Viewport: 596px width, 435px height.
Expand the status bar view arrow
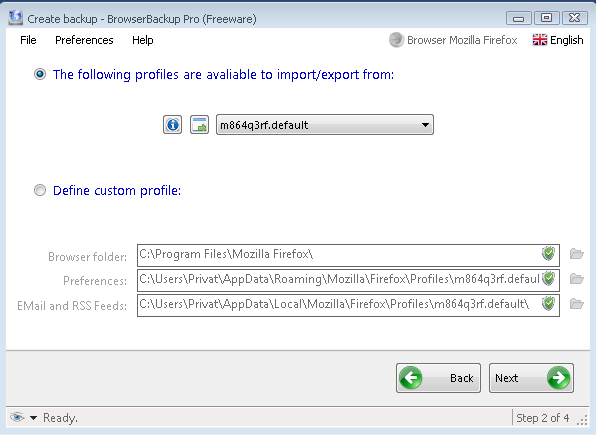(33, 418)
